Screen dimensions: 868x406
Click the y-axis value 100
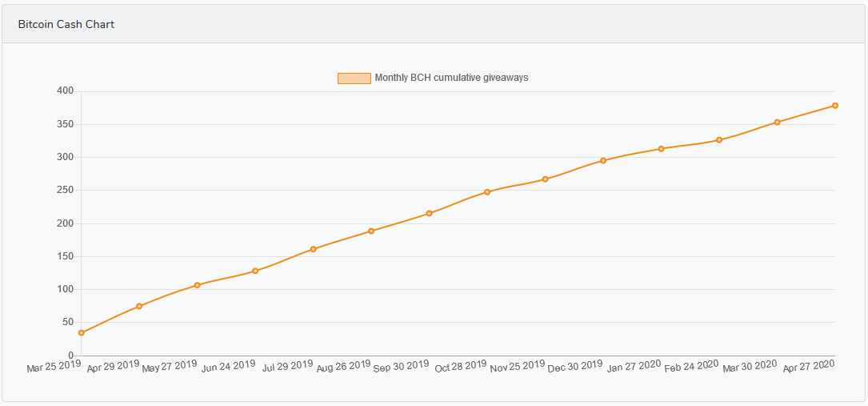(66, 289)
